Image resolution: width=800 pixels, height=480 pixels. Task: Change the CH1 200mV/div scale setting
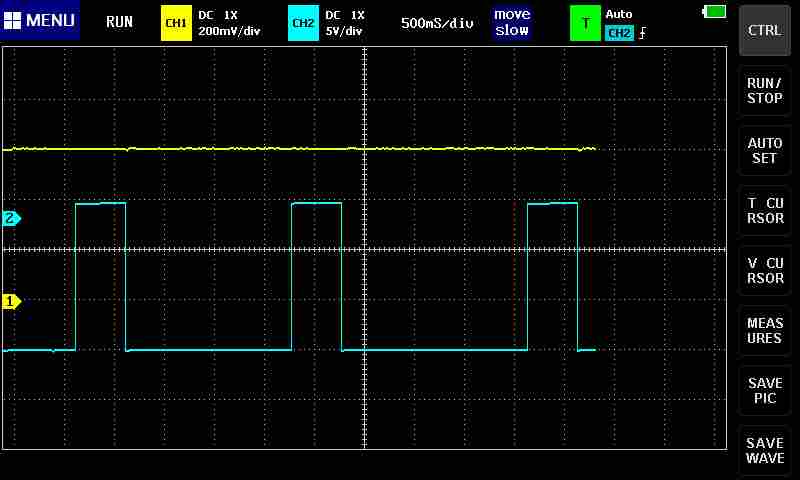[229, 30]
